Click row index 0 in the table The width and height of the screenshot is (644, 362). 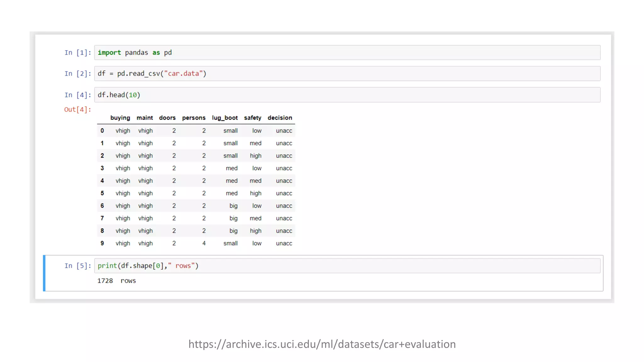[102, 131]
